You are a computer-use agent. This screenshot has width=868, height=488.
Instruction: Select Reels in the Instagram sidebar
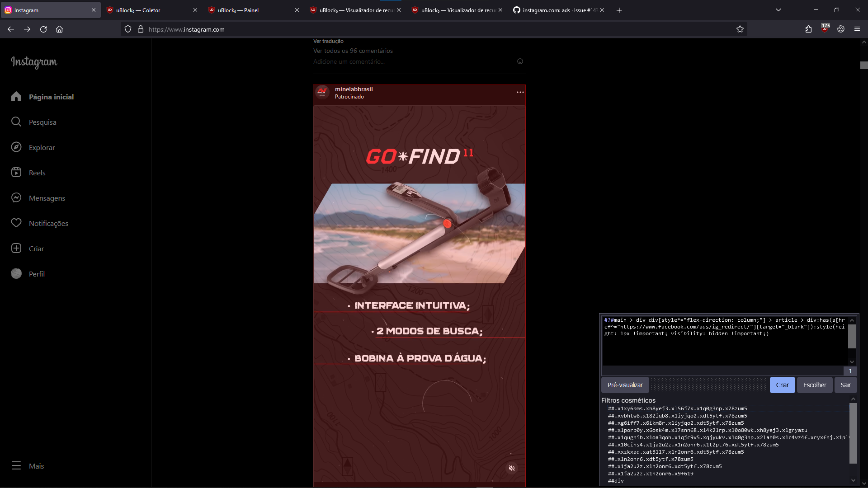(x=37, y=173)
